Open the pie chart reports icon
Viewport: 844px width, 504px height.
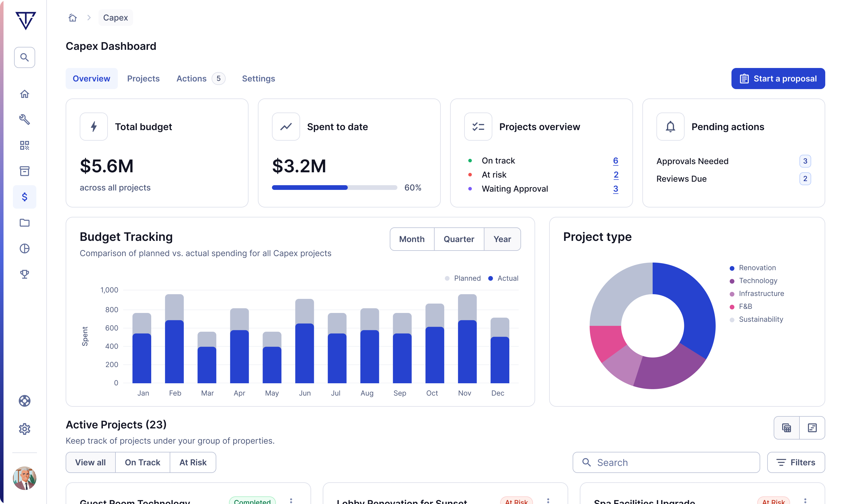coord(24,248)
